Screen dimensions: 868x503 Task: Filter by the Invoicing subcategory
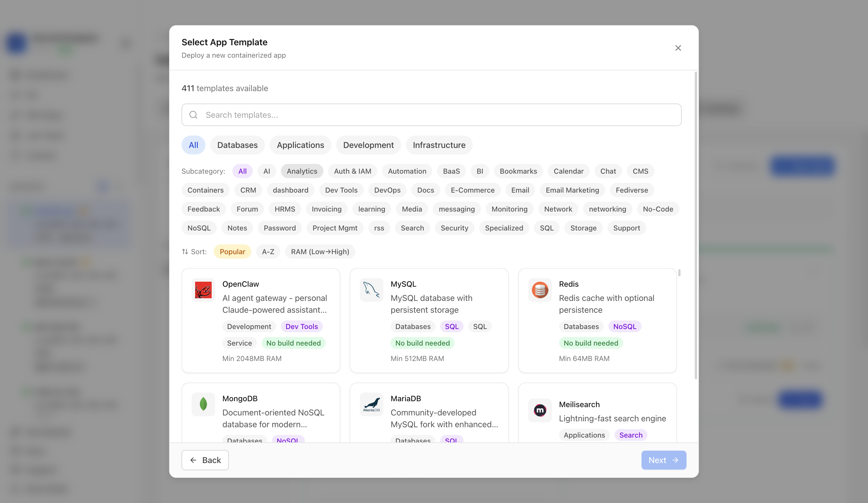pos(326,209)
